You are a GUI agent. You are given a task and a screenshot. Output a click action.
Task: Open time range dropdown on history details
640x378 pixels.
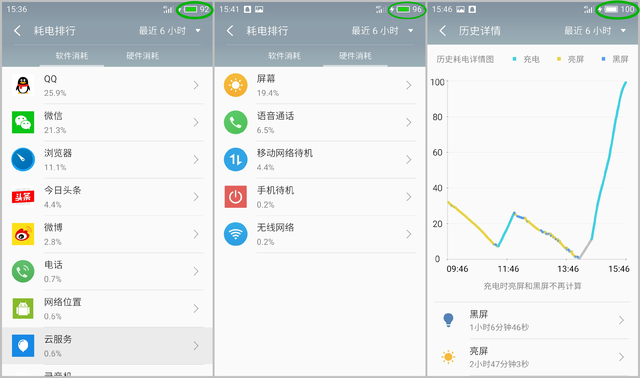coord(595,31)
